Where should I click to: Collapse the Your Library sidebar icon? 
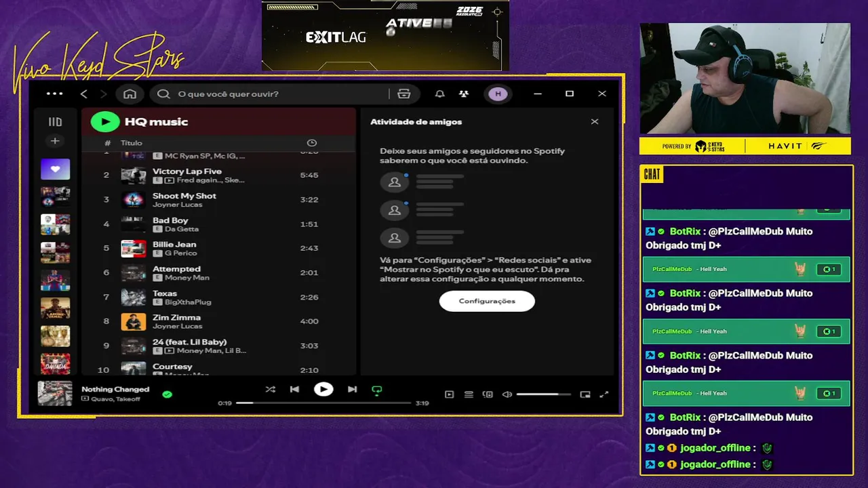click(55, 122)
